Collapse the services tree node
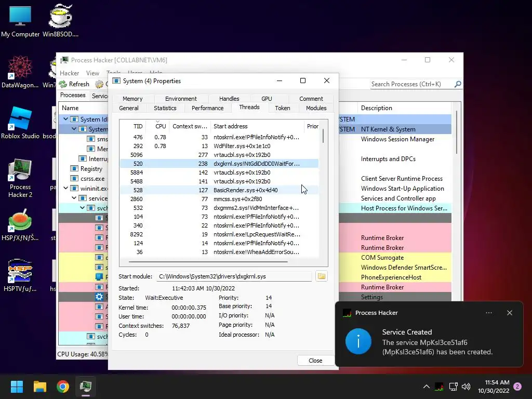 pos(74,198)
